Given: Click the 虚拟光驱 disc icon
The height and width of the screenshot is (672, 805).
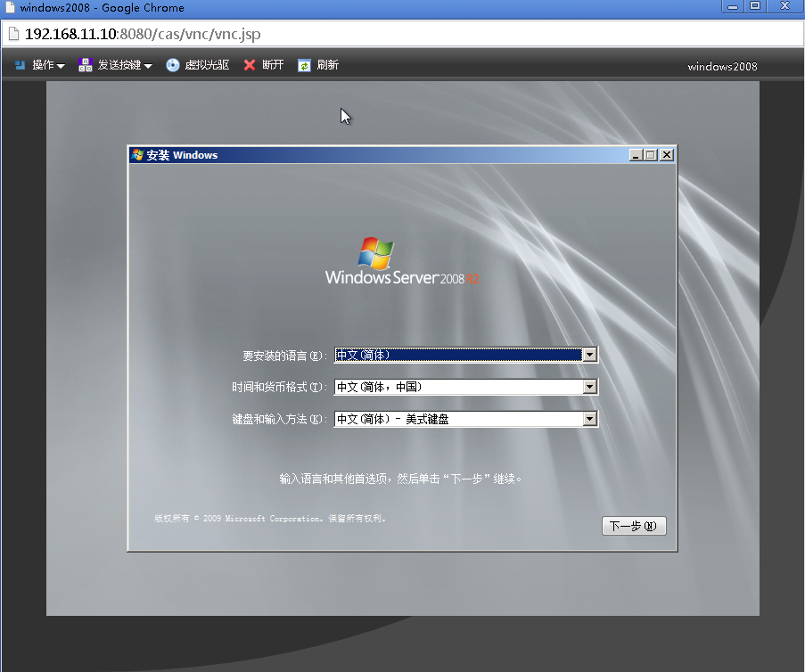Looking at the screenshot, I should coord(173,65).
